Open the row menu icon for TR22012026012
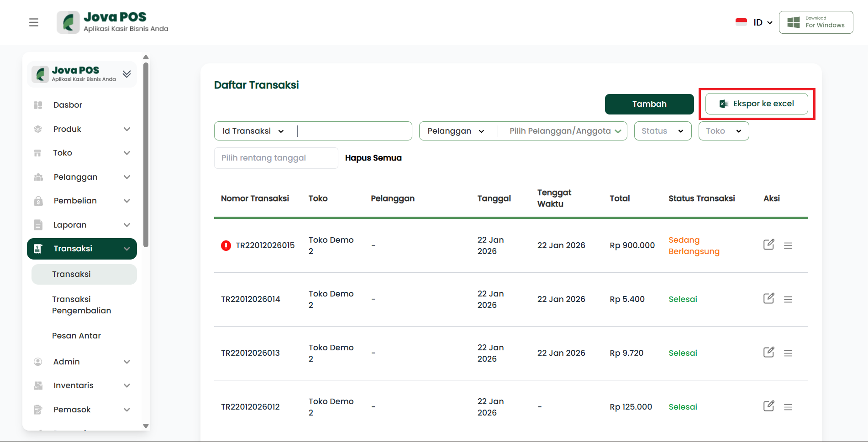The image size is (868, 442). click(788, 407)
